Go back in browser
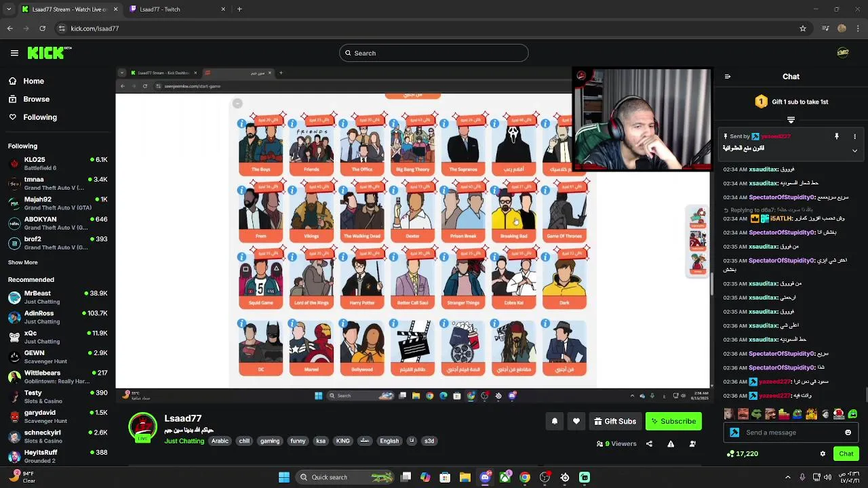 (x=9, y=28)
